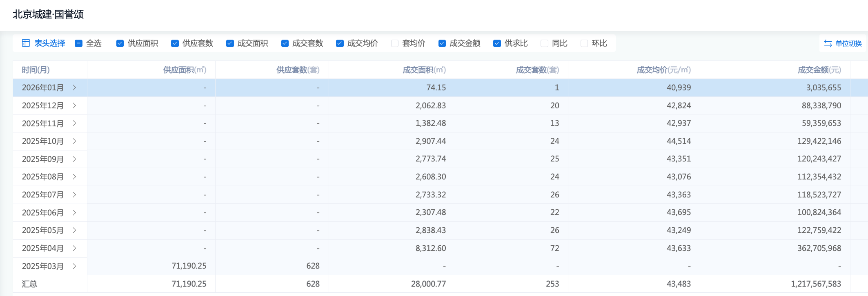This screenshot has width=868, height=296.
Task: Uncheck the 供求比 checkbox
Action: tap(497, 43)
